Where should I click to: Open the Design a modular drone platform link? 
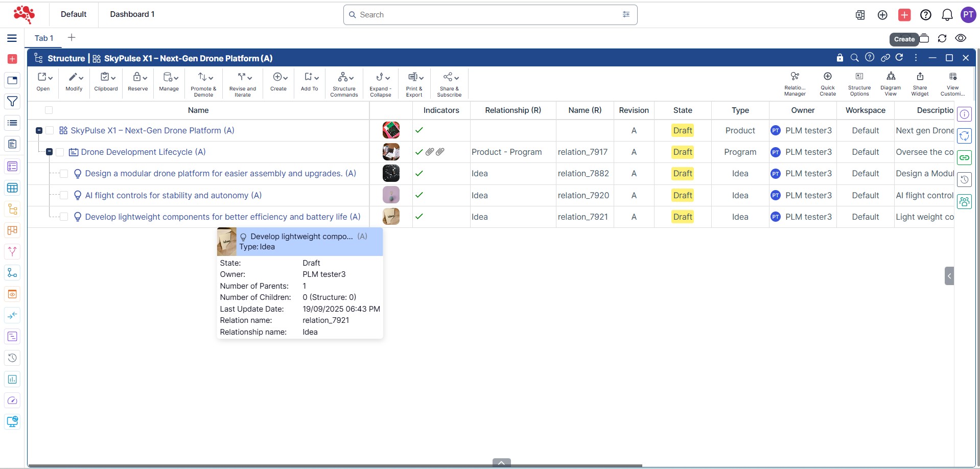pos(220,174)
